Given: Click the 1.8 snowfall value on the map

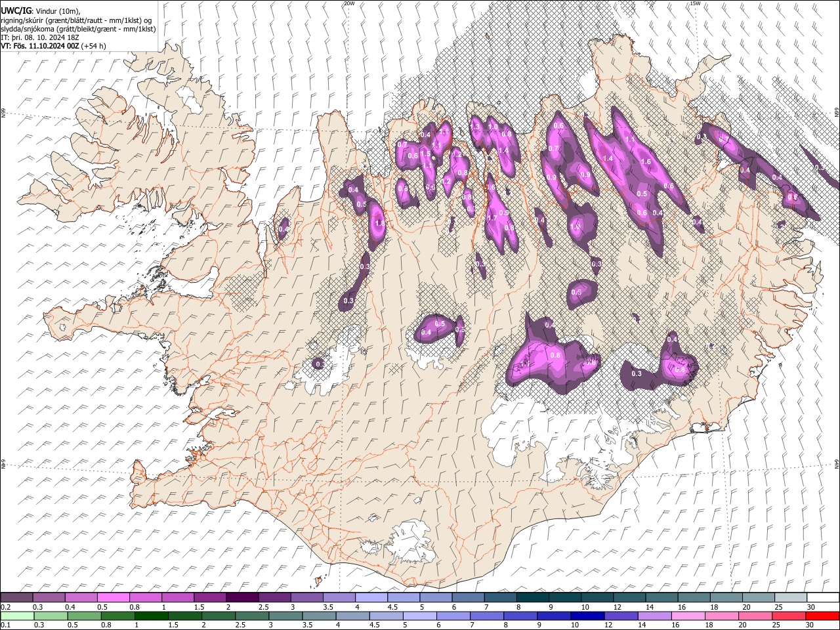Looking at the screenshot, I should coord(379,224).
